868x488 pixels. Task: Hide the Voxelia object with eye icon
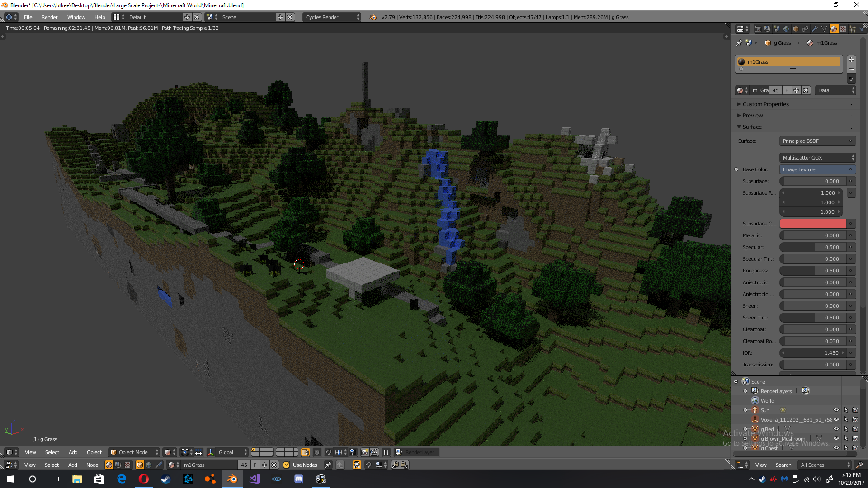click(836, 420)
